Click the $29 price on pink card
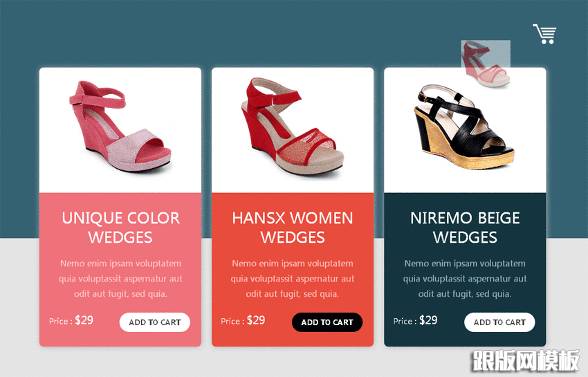The image size is (588, 377). (x=84, y=320)
